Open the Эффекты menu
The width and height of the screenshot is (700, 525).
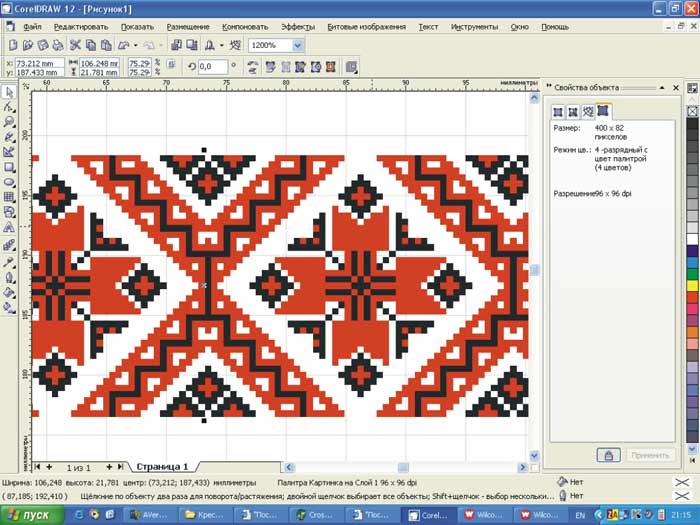(x=297, y=26)
